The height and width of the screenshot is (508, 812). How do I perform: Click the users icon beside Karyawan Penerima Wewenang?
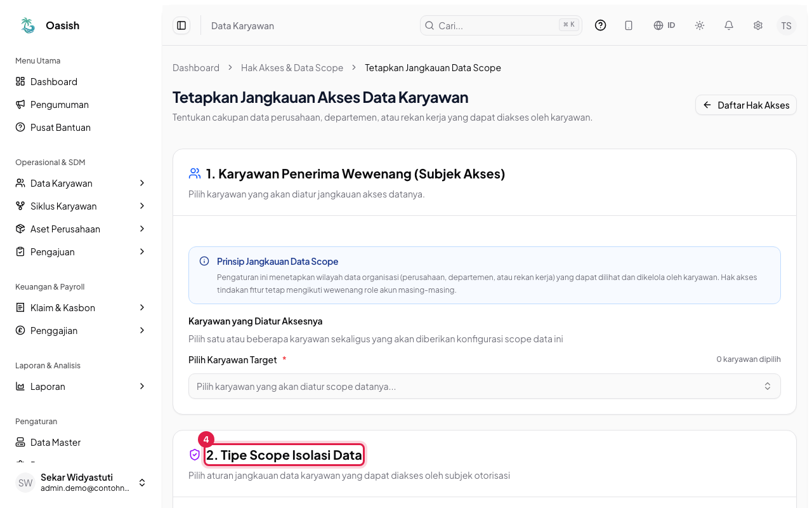[x=195, y=173]
